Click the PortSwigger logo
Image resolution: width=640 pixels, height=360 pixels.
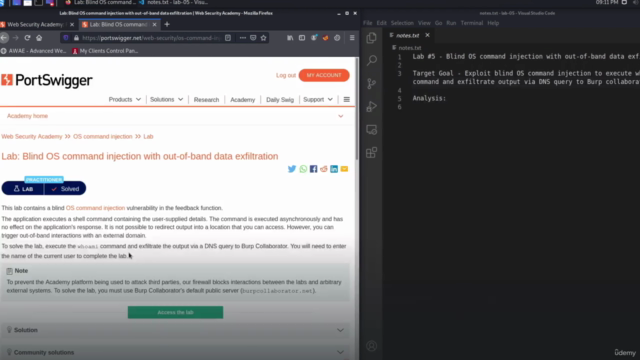(47, 80)
